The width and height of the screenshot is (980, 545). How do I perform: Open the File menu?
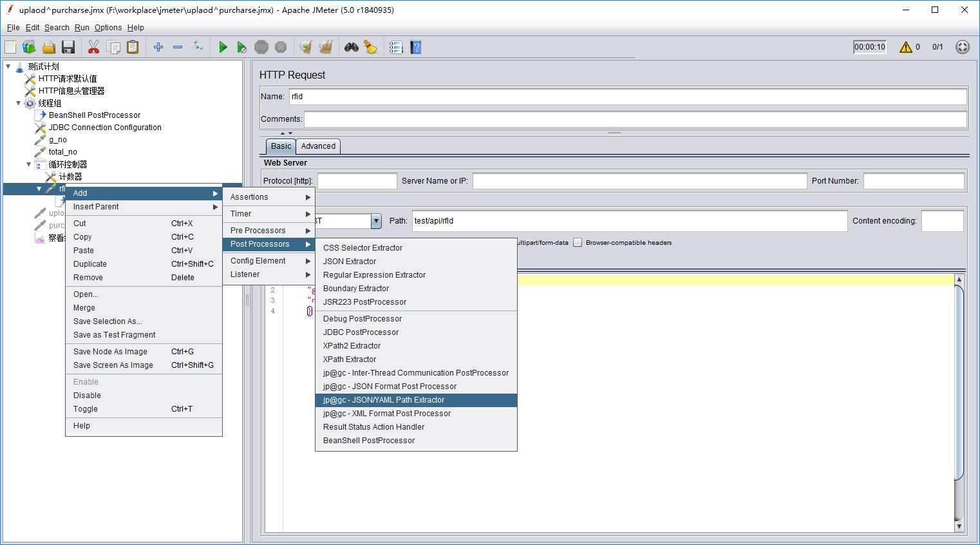[13, 28]
